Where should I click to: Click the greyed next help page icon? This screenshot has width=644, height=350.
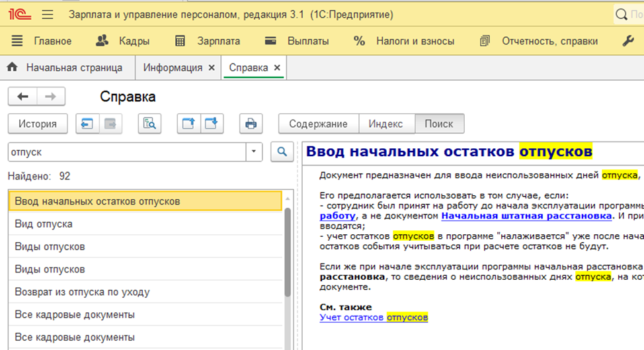pos(110,124)
